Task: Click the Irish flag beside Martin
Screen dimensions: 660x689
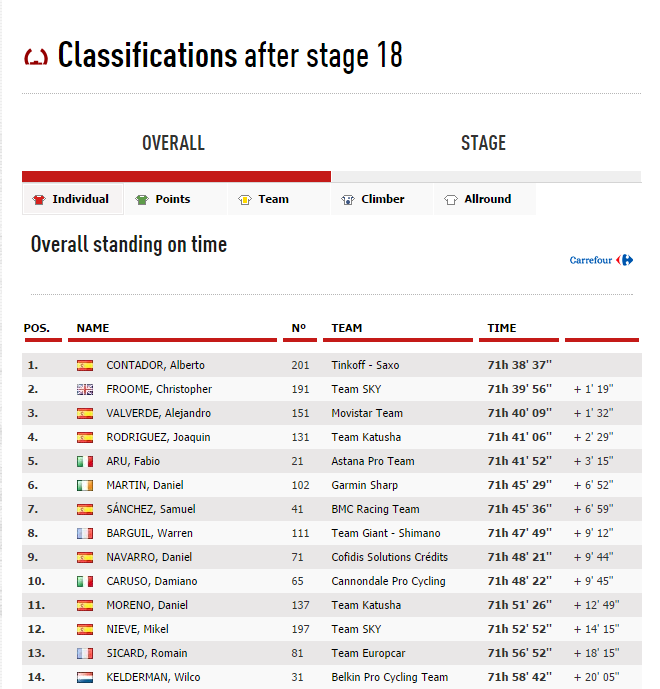Action: click(85, 485)
